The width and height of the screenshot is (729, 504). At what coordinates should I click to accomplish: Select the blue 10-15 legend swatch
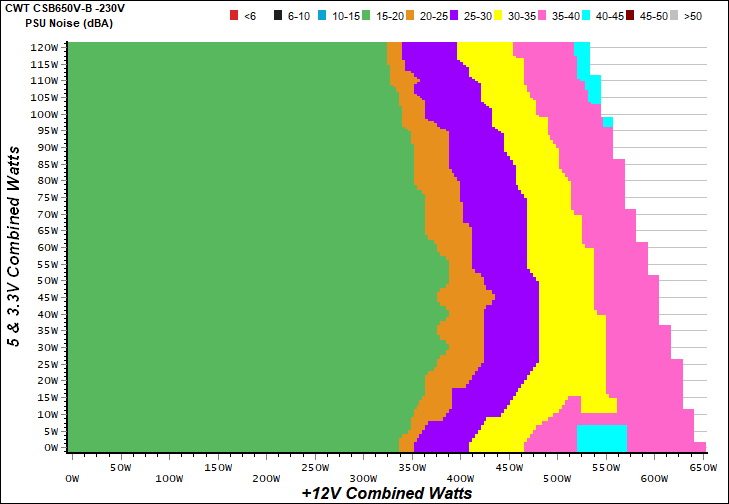tap(323, 17)
